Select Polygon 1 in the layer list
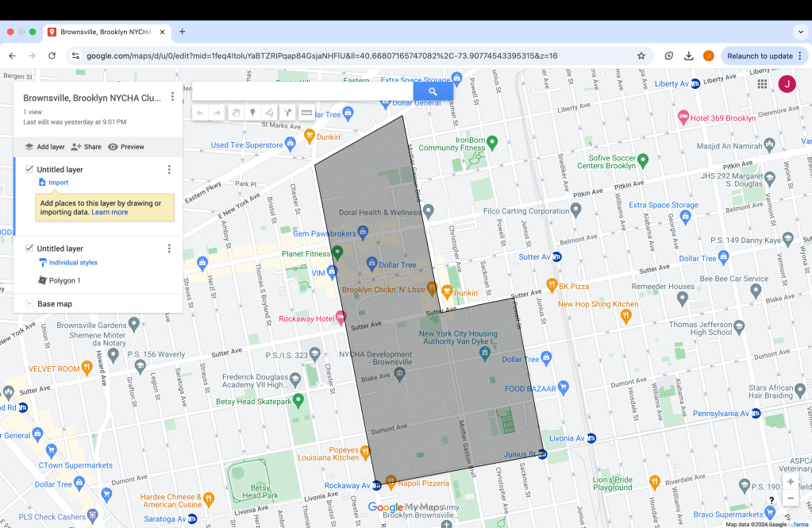Viewport: 812px width, 528px height. pyautogui.click(x=64, y=281)
